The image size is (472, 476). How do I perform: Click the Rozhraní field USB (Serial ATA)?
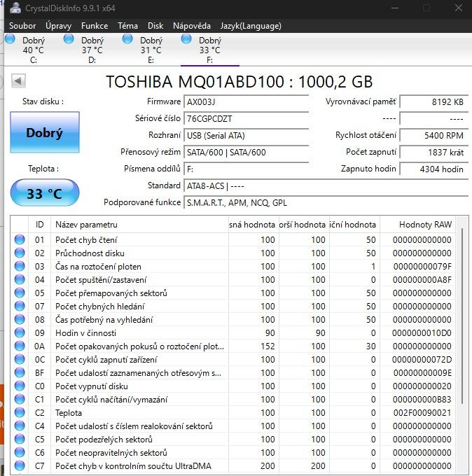click(247, 135)
